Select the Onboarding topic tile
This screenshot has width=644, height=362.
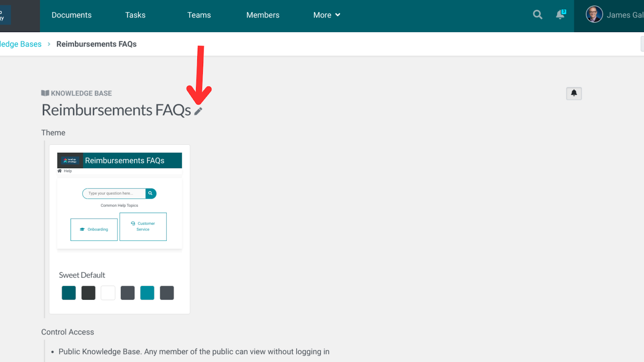[x=94, y=230]
